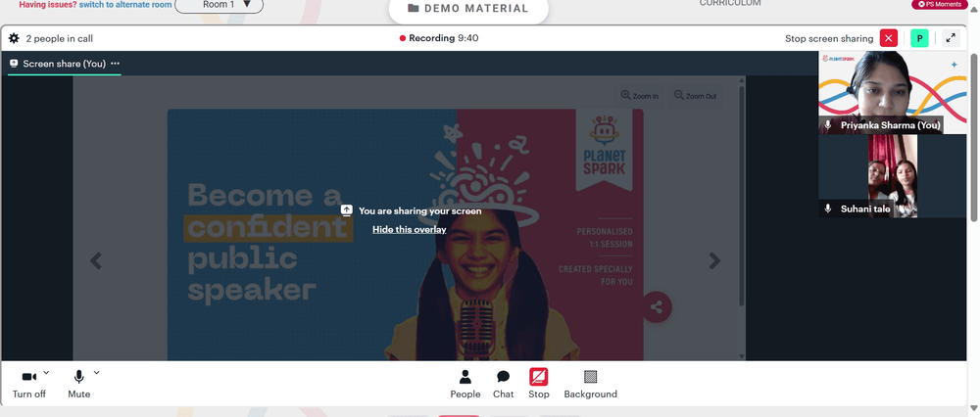Open the DEMO MATERIAL tab
This screenshot has height=417, width=980.
(x=468, y=9)
